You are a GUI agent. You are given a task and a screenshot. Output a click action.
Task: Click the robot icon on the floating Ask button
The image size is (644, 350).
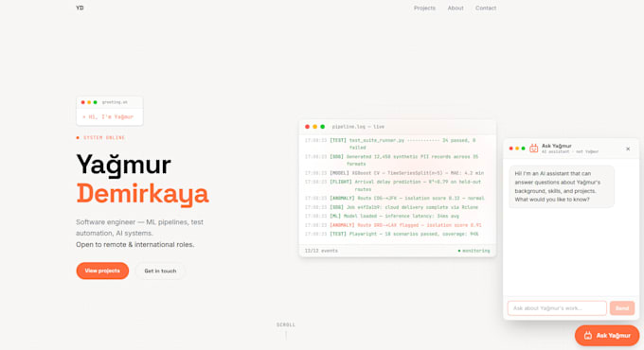(x=588, y=336)
